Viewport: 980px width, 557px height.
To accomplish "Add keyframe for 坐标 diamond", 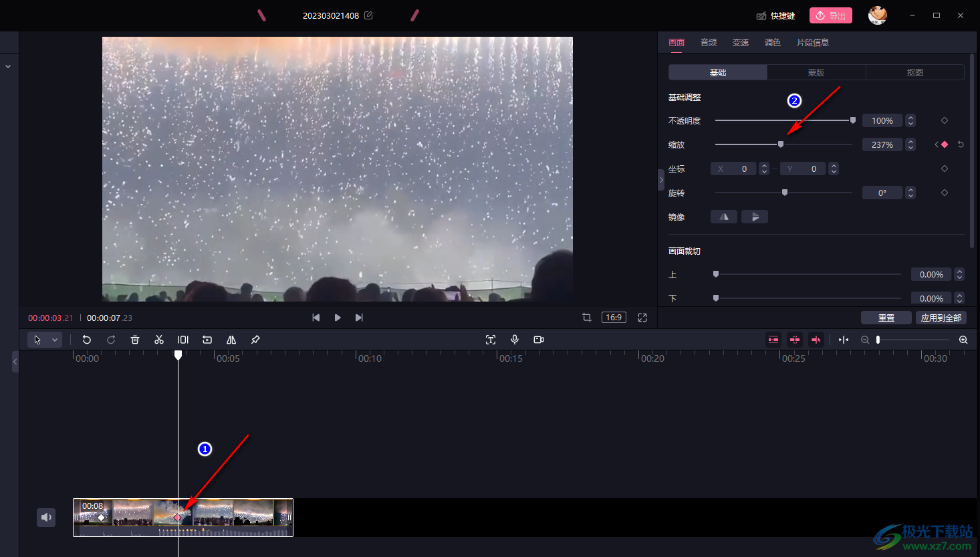I will pyautogui.click(x=945, y=169).
